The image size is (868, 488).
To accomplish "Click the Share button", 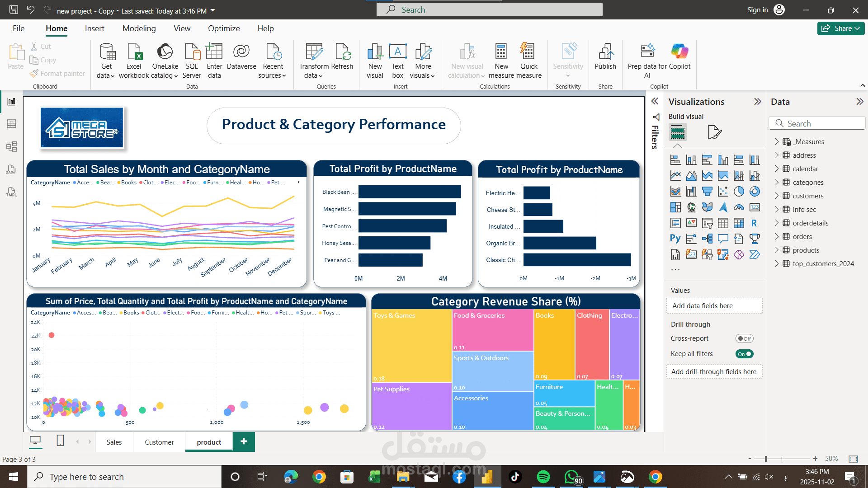I will pyautogui.click(x=840, y=28).
